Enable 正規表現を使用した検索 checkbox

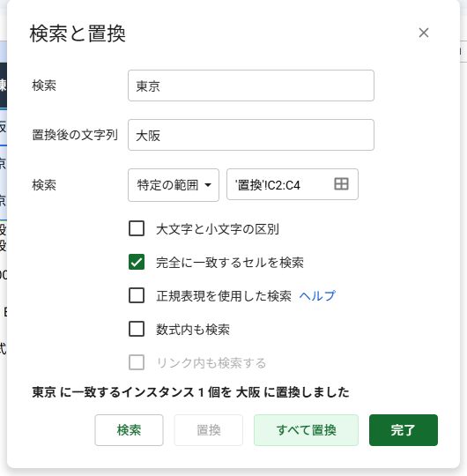click(137, 295)
